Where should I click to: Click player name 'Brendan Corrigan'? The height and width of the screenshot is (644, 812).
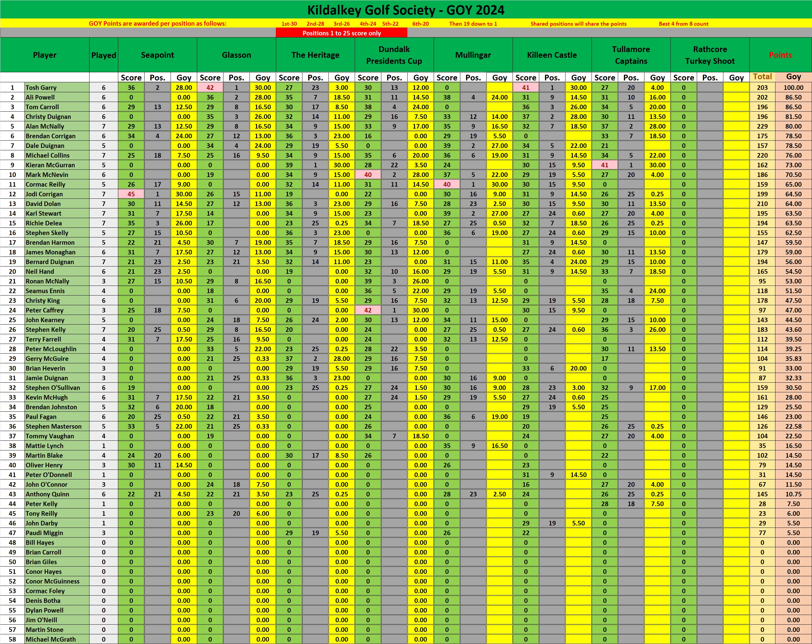tap(51, 136)
